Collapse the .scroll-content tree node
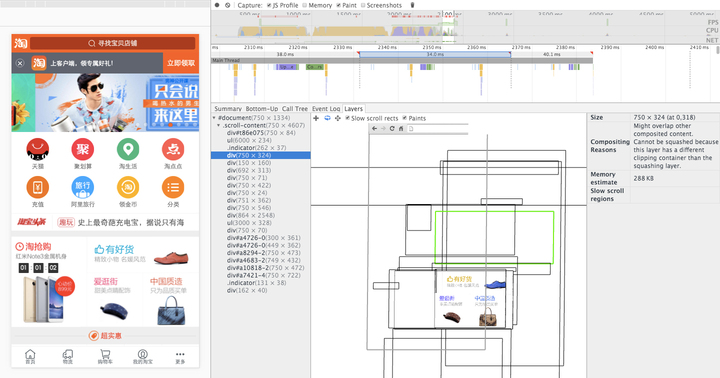The height and width of the screenshot is (378, 720). click(x=219, y=125)
